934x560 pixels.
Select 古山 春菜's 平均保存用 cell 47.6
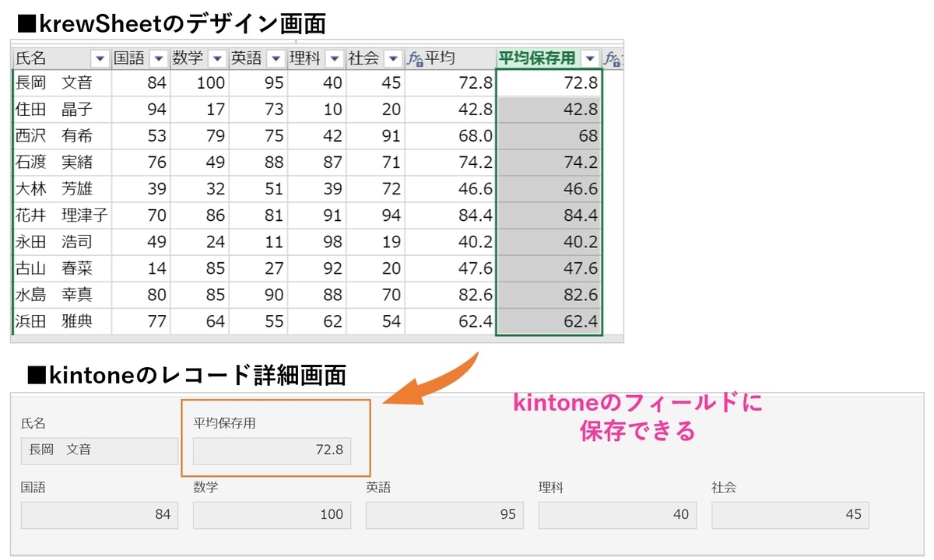[x=549, y=268]
